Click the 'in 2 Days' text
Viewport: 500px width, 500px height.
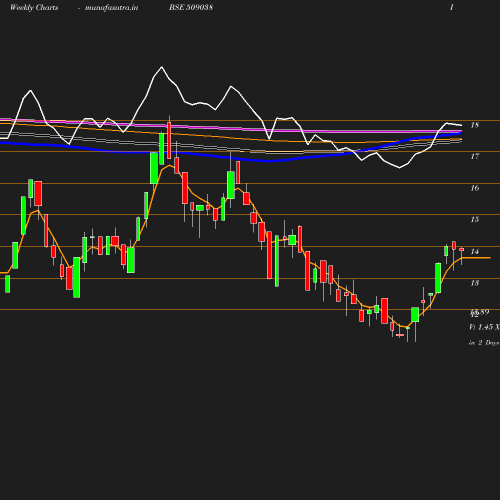point(484,343)
